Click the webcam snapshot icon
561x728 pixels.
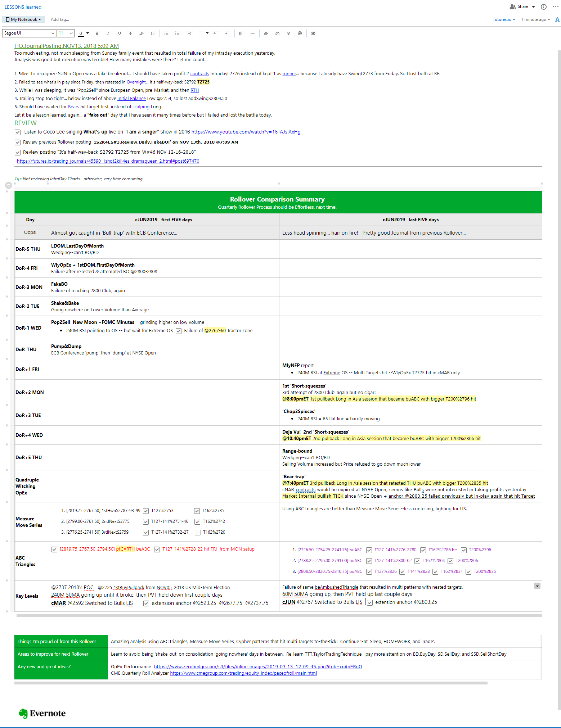pyautogui.click(x=300, y=33)
